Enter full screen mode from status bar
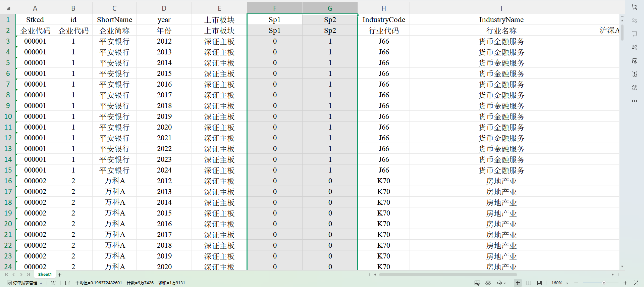Image resolution: width=644 pixels, height=287 pixels. [636, 283]
